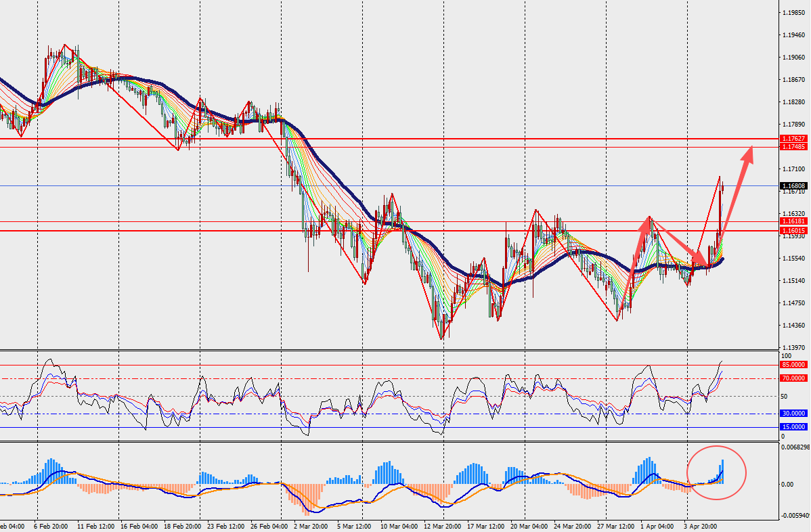This screenshot has height=532, width=811.
Task: Click the red 85.0000 oscillator level label
Action: point(793,364)
